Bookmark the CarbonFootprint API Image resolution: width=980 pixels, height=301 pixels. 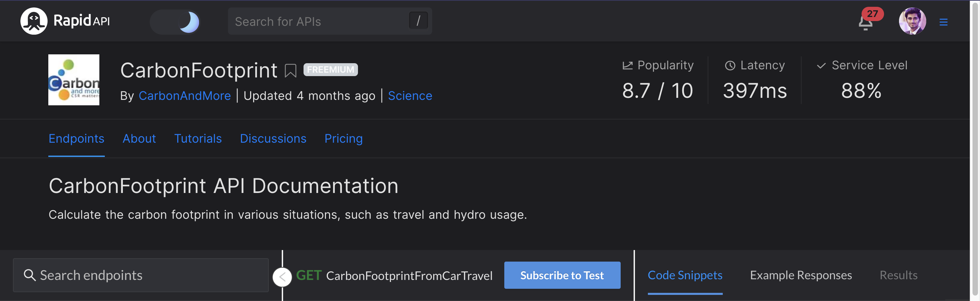tap(290, 71)
